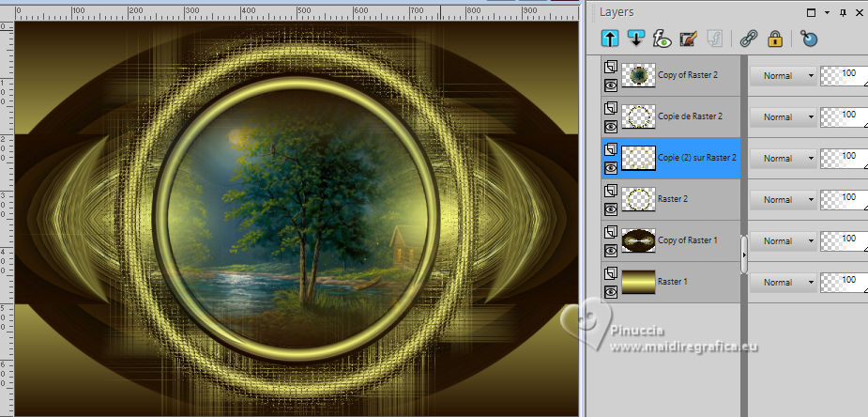Viewport: 868px width, 417px height.
Task: Select the layer named Raster 1
Action: (673, 282)
